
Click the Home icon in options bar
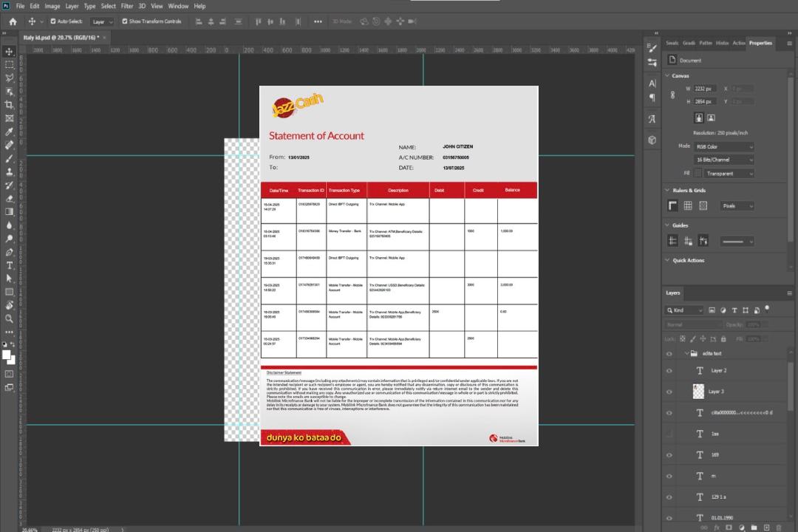pos(13,21)
